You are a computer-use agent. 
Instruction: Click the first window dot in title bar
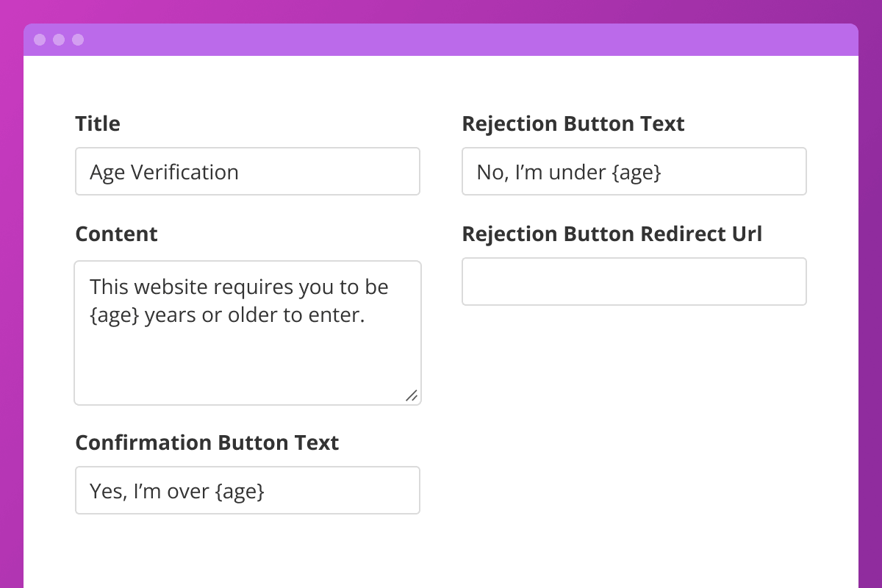click(x=40, y=40)
